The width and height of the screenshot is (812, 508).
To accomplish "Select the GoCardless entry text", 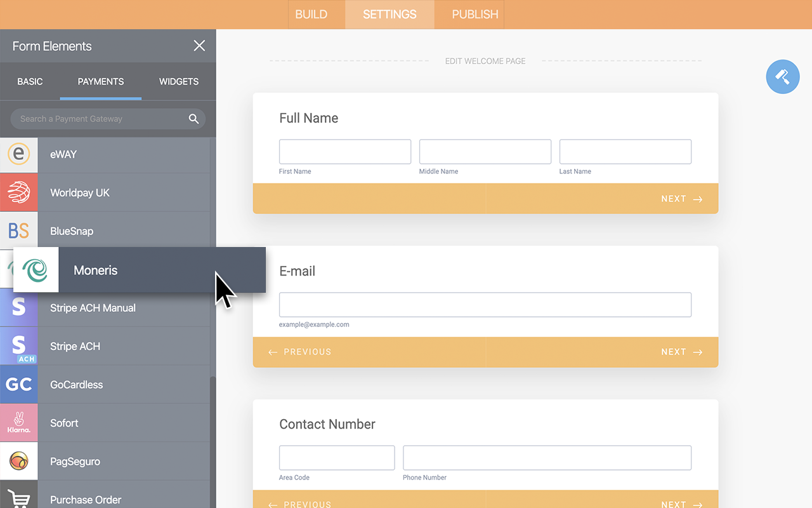I will [x=76, y=385].
